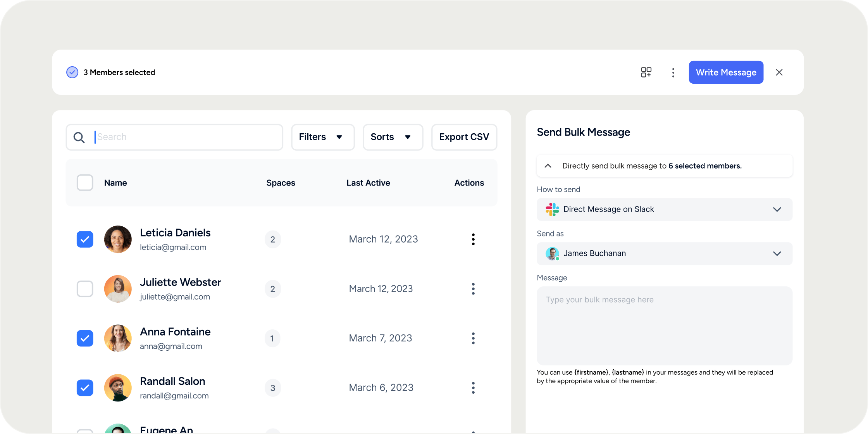Screen dimensions: 868x434
Task: Click the Send Bulk Message heading
Action: pos(584,133)
